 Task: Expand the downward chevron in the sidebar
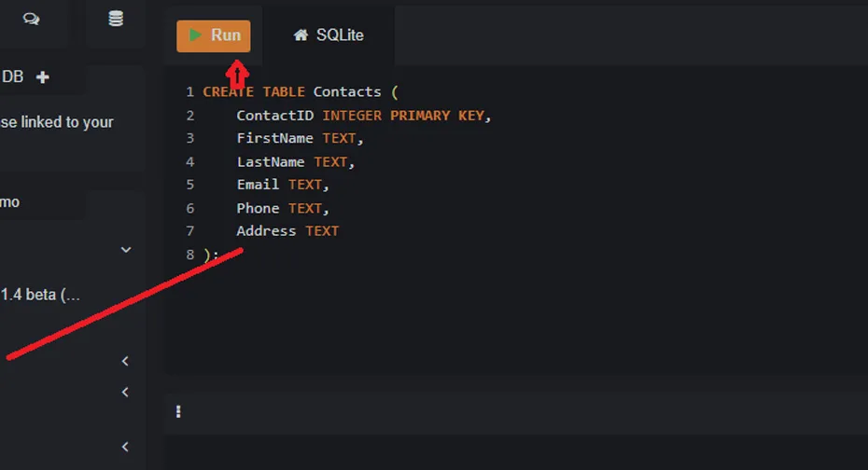tap(126, 250)
